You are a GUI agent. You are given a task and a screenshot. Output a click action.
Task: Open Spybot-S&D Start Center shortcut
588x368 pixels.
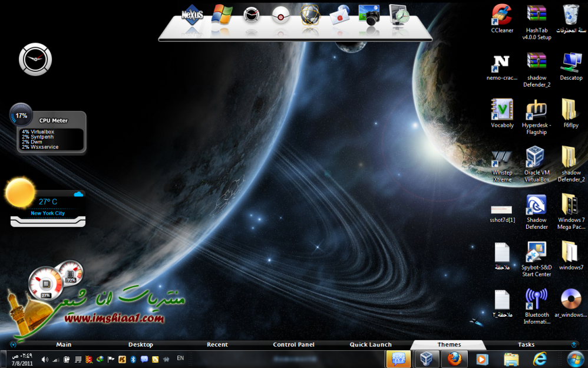(x=537, y=259)
